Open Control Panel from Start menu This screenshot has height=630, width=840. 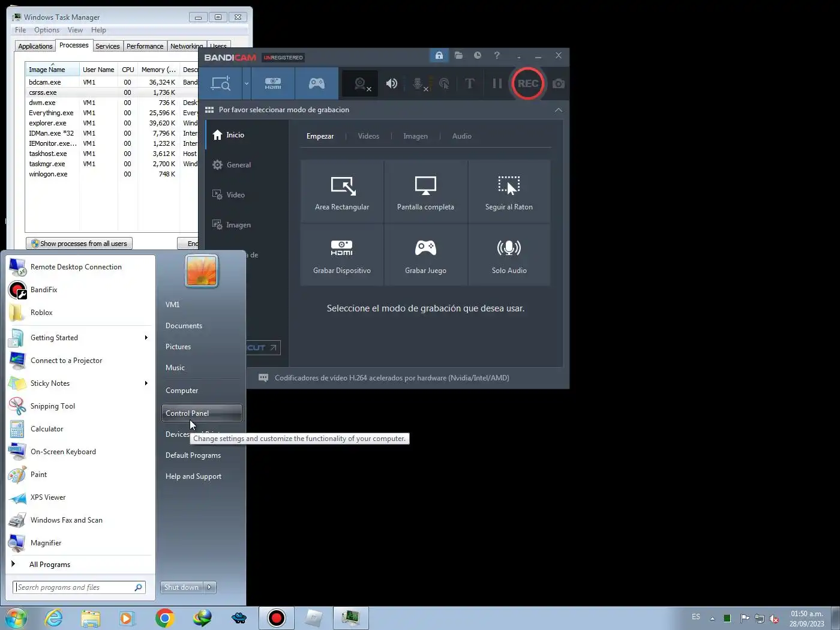point(202,413)
